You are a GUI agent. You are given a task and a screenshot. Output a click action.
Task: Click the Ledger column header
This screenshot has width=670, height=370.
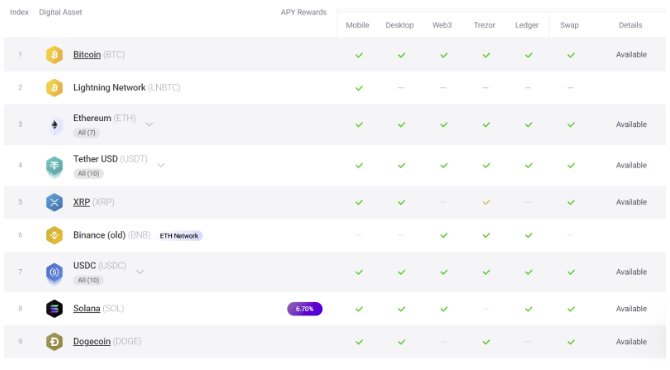[526, 25]
